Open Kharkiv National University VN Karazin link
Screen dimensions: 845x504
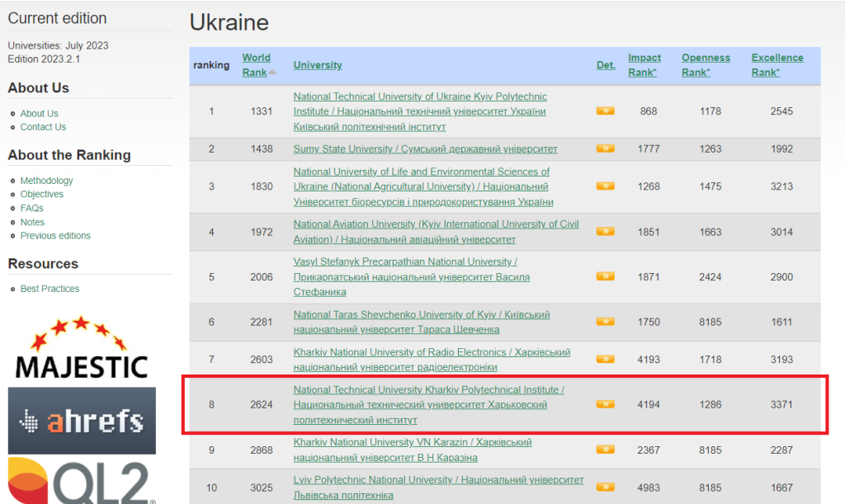[x=413, y=450]
